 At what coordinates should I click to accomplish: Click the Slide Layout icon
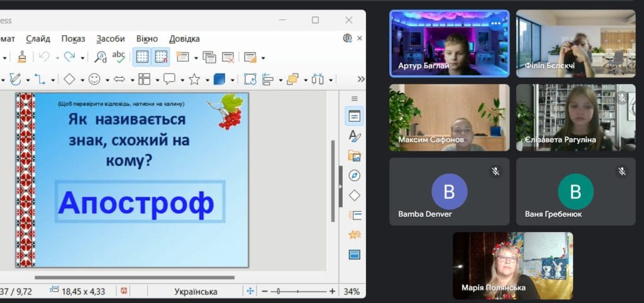(x=250, y=57)
